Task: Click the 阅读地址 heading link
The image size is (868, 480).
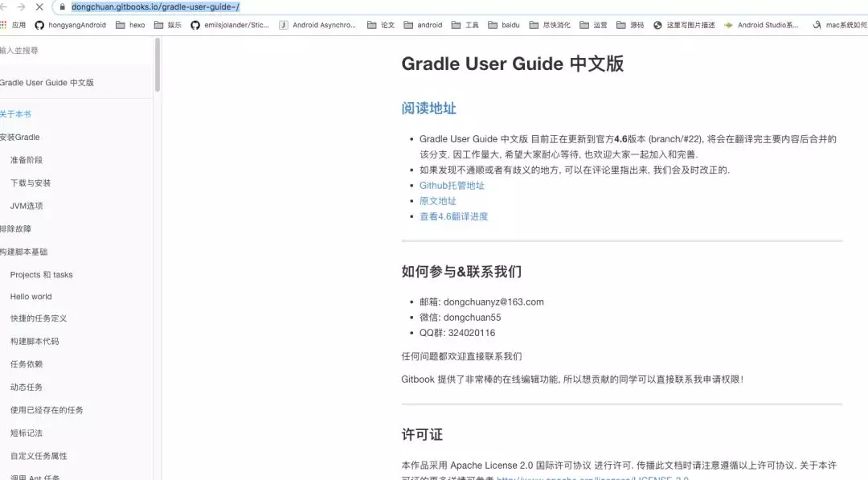Action: pyautogui.click(x=428, y=109)
